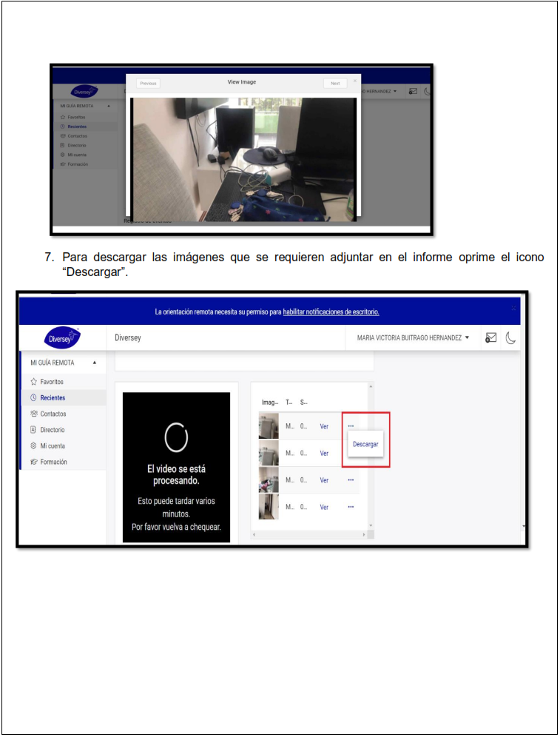The height and width of the screenshot is (737, 560).
Task: Click Ver link on the first image row
Action: point(324,426)
